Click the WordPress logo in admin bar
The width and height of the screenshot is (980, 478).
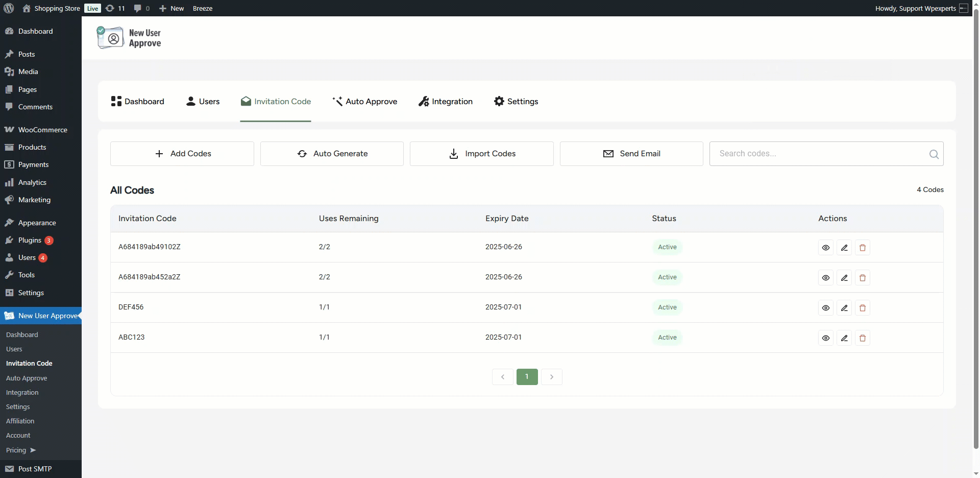coord(9,8)
